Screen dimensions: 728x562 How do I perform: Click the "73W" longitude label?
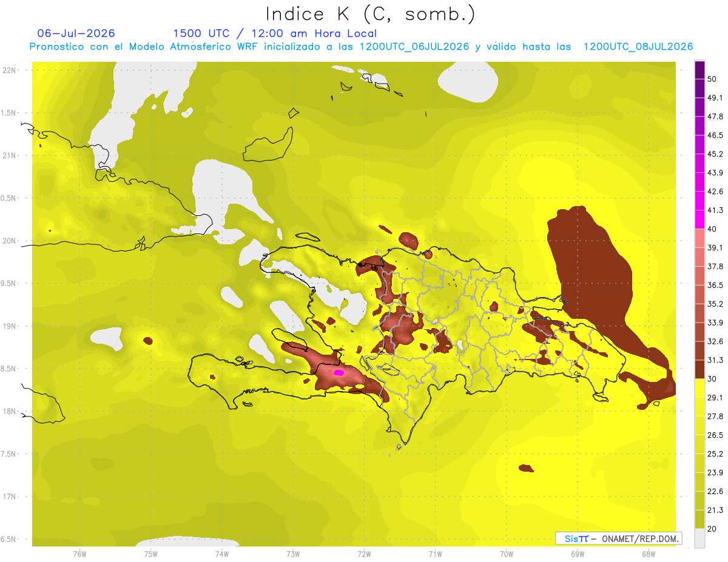click(293, 555)
